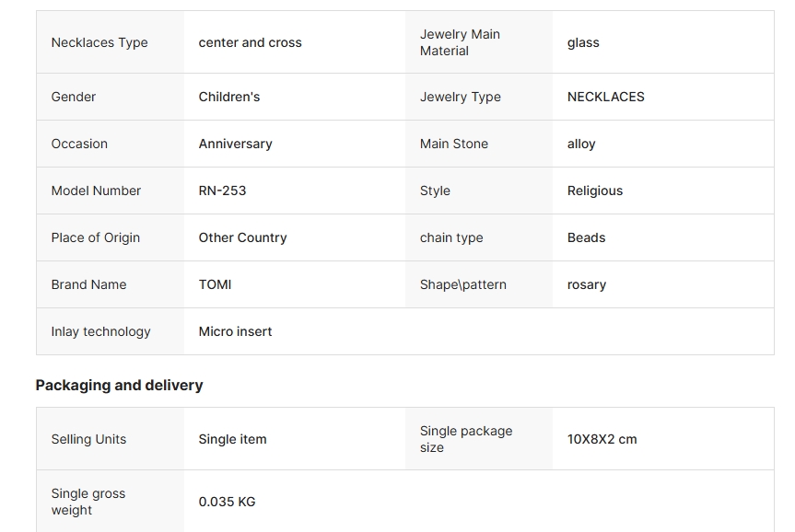This screenshot has width=795, height=532.
Task: Select the 0.035 KG gross weight
Action: 228,502
